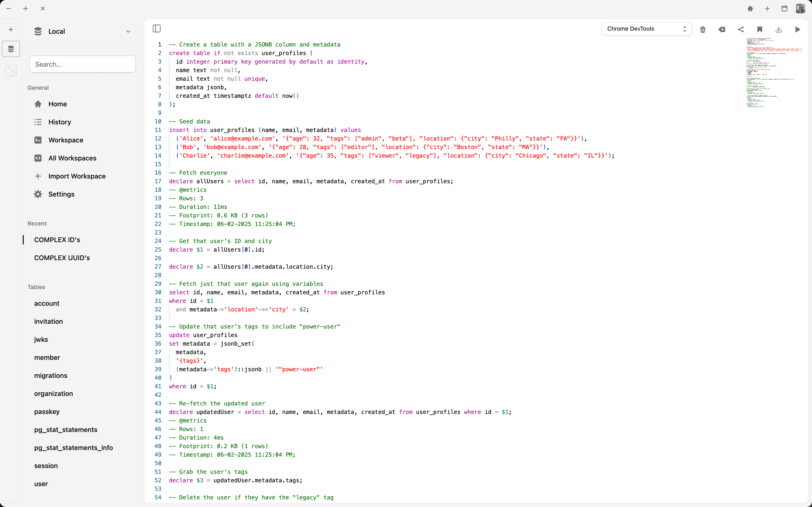Click 'declare updatedUser' code line
The height and width of the screenshot is (507, 812).
(x=340, y=412)
